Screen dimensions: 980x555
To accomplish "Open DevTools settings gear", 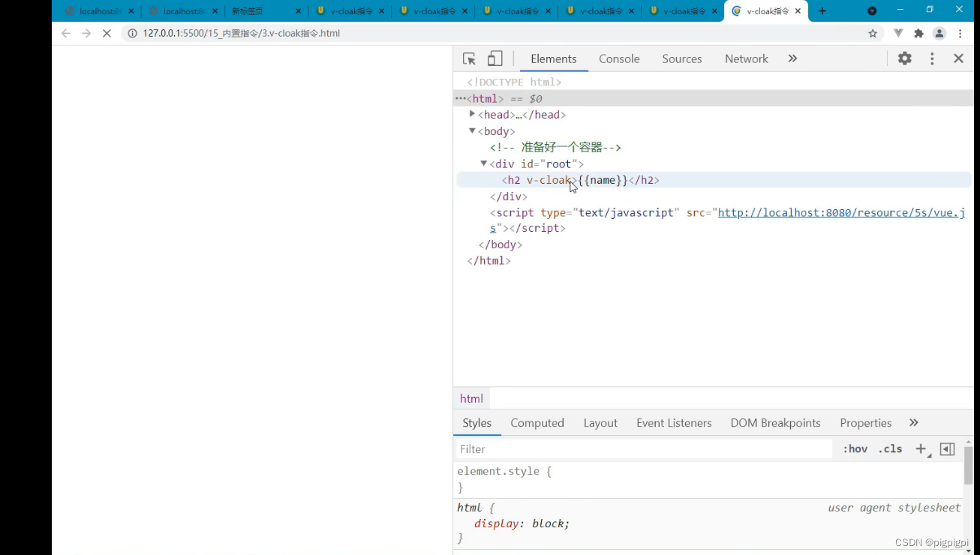I will click(x=905, y=58).
